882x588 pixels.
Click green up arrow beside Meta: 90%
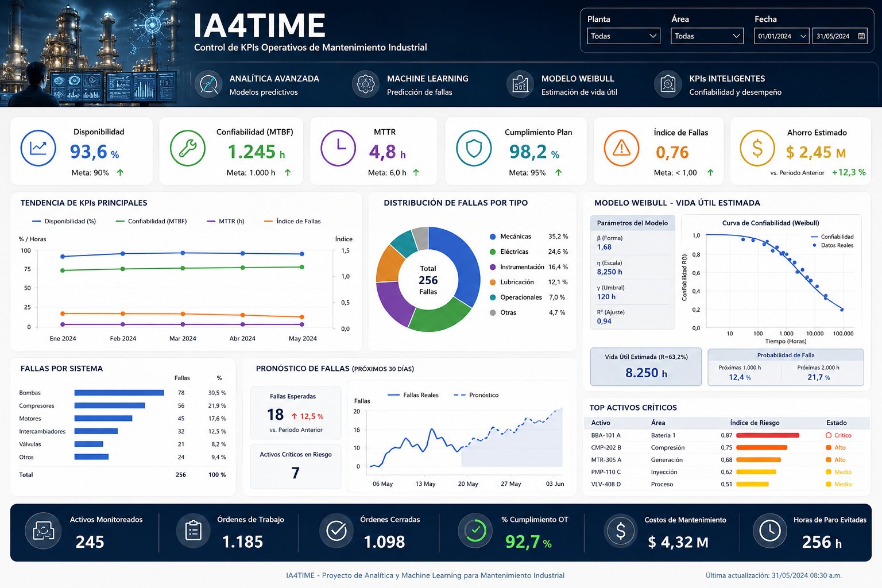[120, 172]
